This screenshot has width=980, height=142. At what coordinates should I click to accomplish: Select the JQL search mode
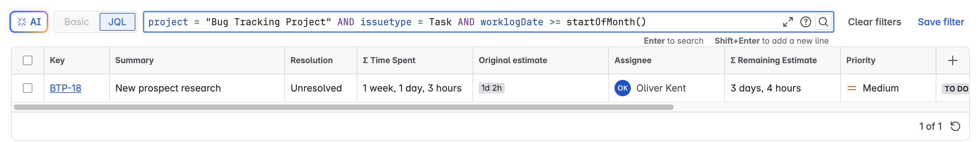point(117,22)
